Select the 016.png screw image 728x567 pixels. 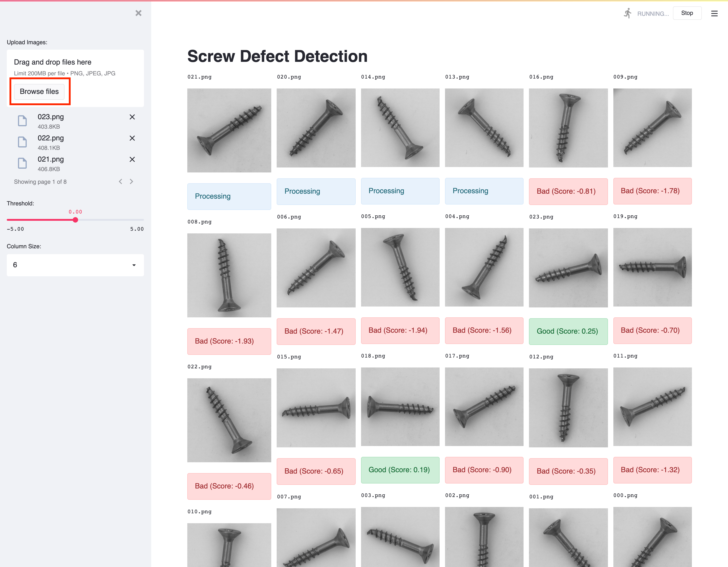[x=568, y=128]
